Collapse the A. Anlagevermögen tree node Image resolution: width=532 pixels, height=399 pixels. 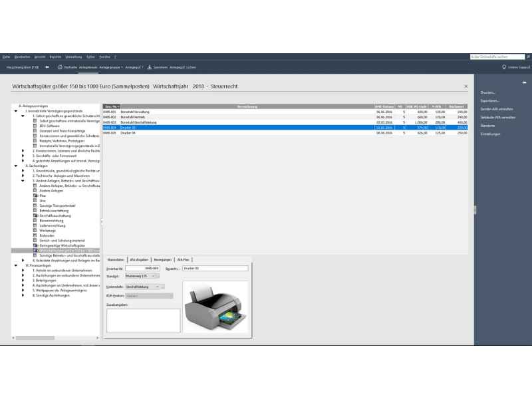(x=15, y=111)
